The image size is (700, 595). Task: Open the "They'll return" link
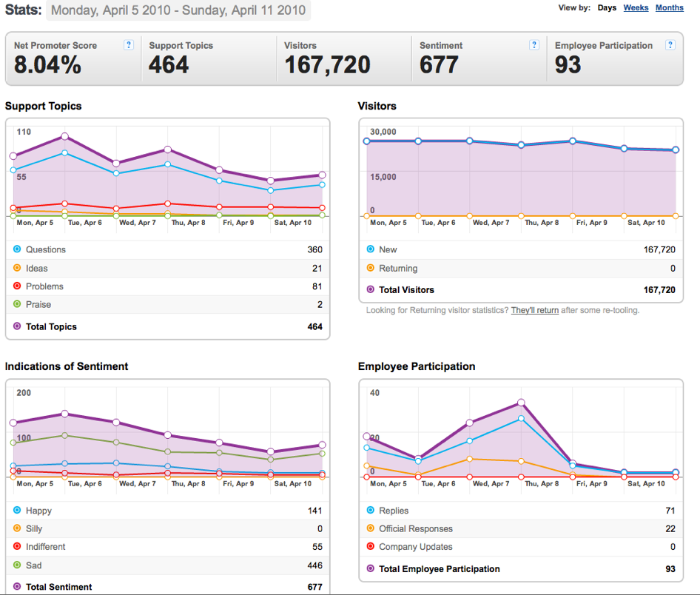535,310
